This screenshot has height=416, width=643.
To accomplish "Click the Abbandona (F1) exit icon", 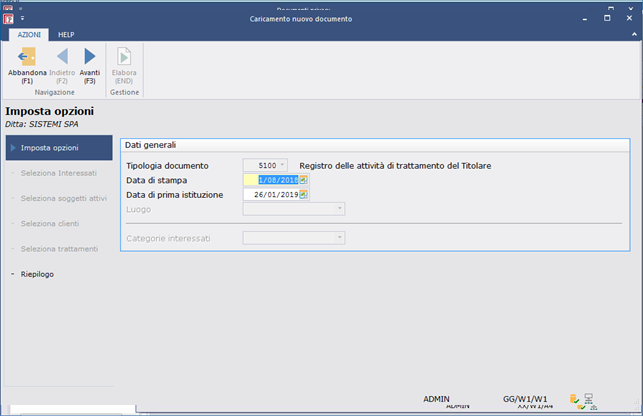I will [x=27, y=57].
